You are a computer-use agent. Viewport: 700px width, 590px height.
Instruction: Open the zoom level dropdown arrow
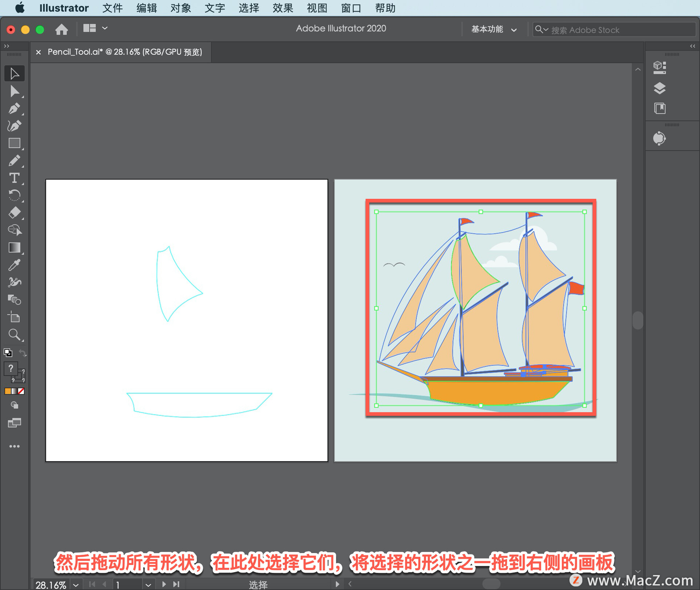click(x=76, y=585)
